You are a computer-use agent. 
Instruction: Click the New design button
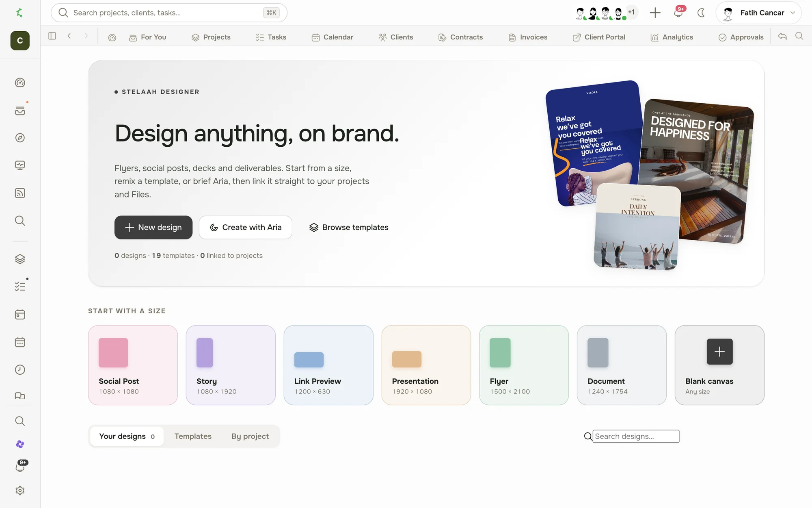153,227
